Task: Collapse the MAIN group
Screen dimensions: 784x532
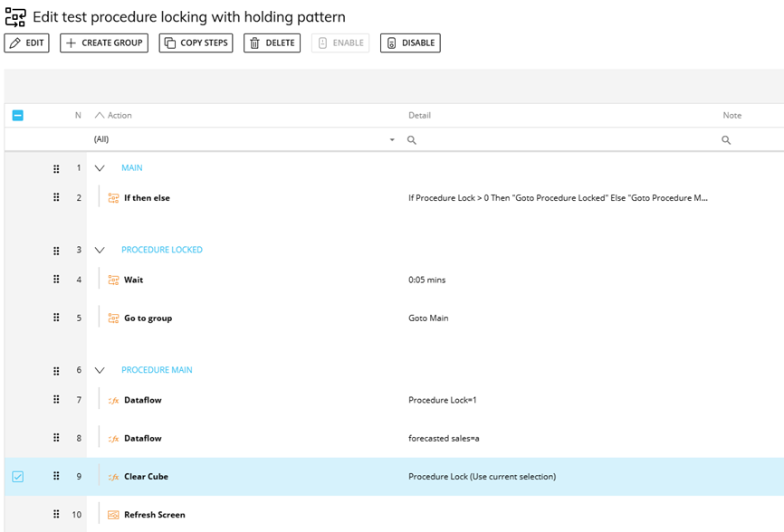Action: click(x=100, y=168)
